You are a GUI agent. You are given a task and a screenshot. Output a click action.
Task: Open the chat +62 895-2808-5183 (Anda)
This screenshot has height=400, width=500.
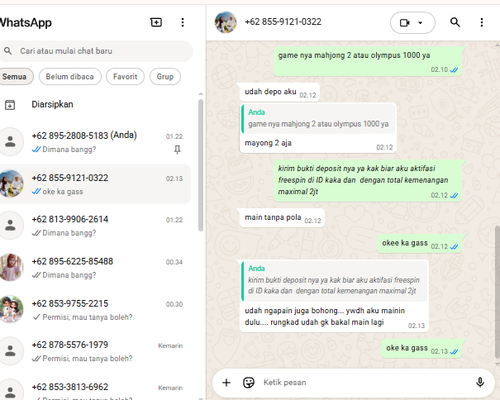95,142
